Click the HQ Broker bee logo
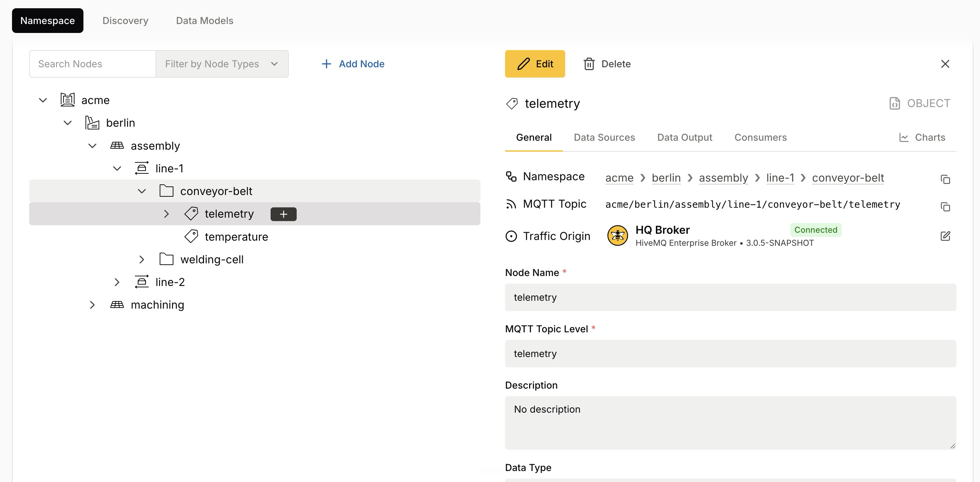 pyautogui.click(x=617, y=236)
